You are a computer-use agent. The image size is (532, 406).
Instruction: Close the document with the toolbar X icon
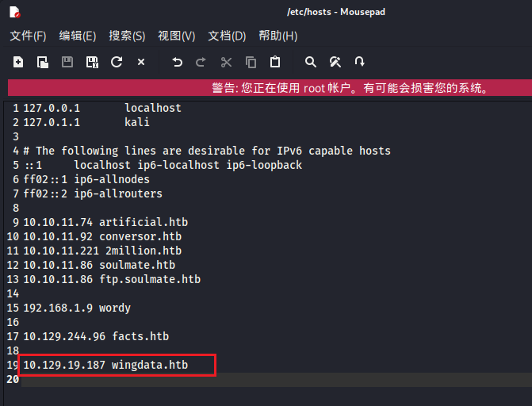pos(141,62)
